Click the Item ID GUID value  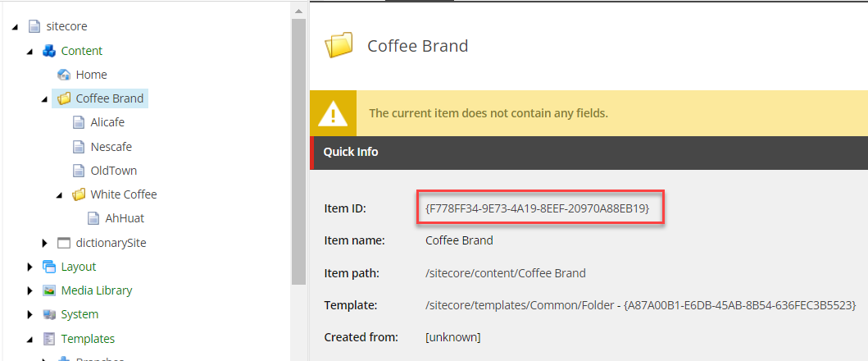pos(538,208)
